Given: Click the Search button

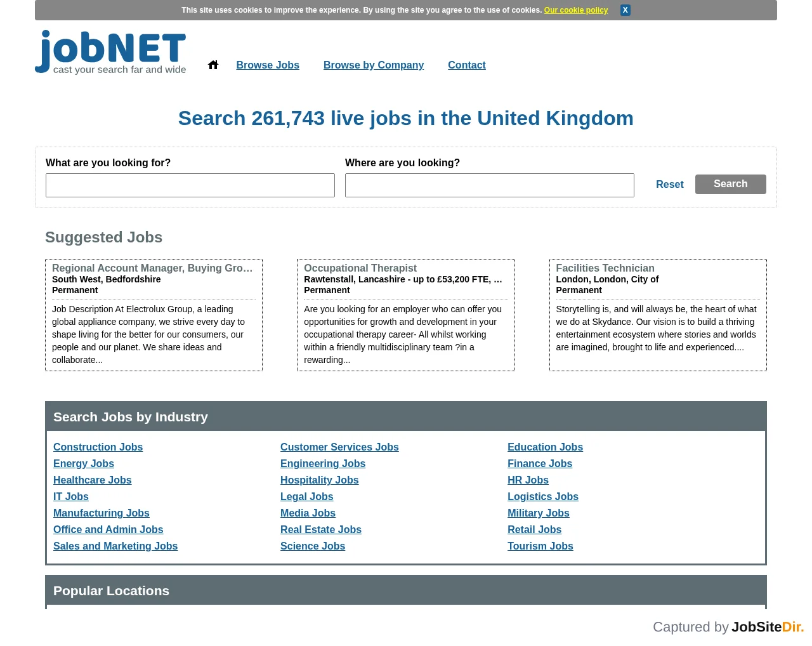Looking at the screenshot, I should (x=731, y=184).
